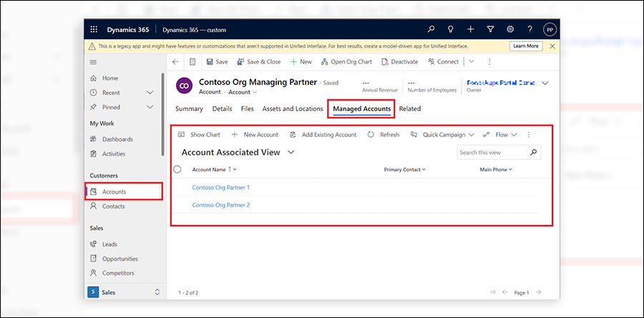
Task: Dismiss the legacy app warning banner
Action: [552, 46]
